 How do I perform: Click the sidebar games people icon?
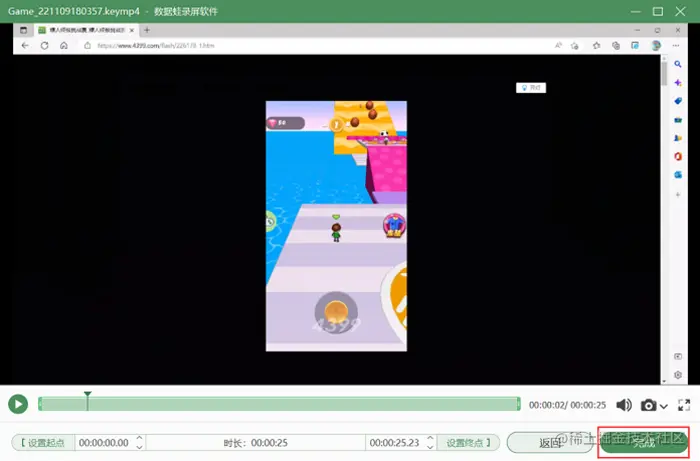(x=678, y=138)
